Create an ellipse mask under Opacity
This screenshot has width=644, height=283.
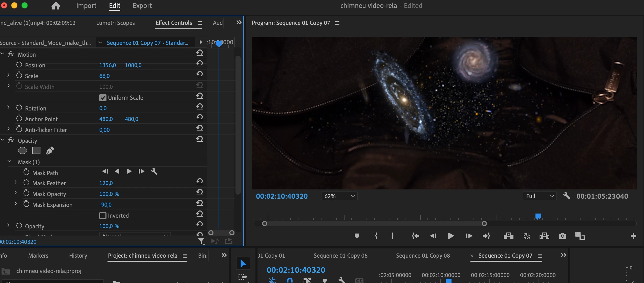23,151
